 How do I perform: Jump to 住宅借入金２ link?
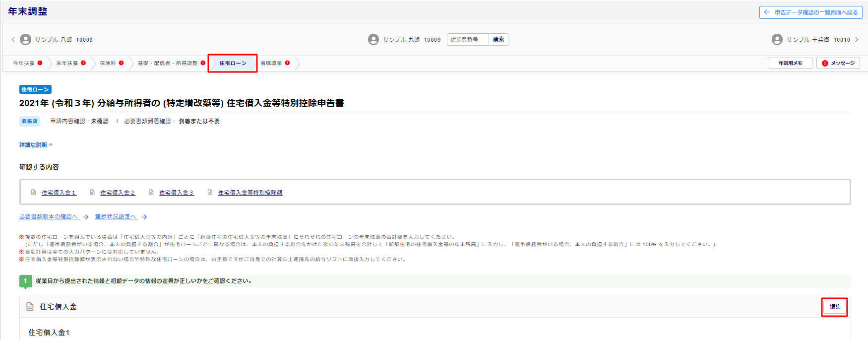coord(118,193)
